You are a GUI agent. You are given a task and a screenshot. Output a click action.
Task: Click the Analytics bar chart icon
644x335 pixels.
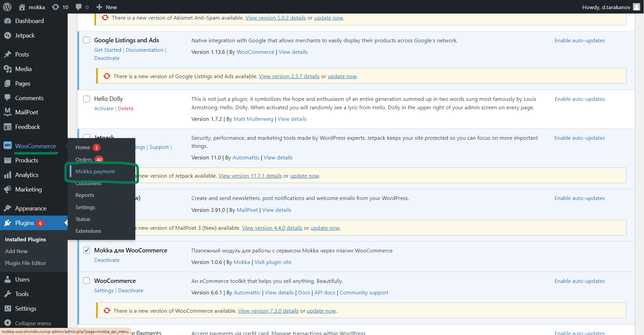tap(7, 175)
